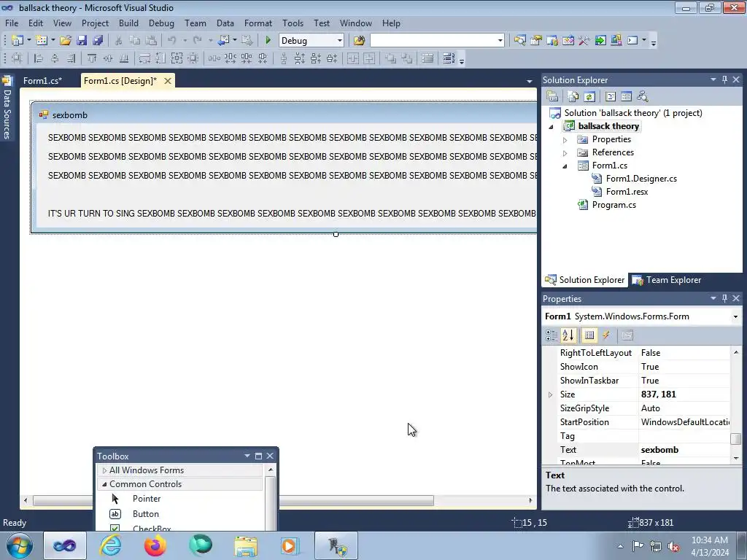747x560 pixels.
Task: Select Form1.Designer.cs in Solution Explorer
Action: pyautogui.click(x=641, y=179)
